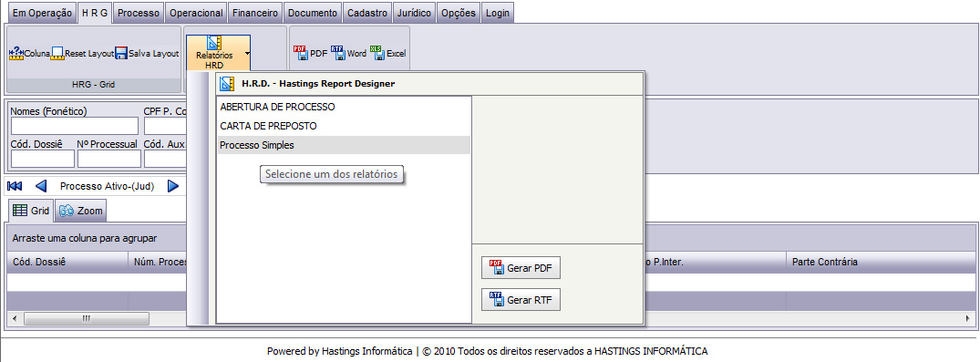Open the Operacional tab
Screen dimensions: 980x362
pos(196,13)
